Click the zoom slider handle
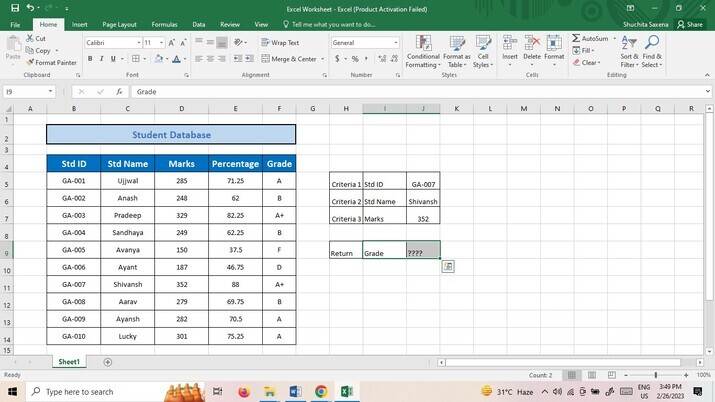 pos(656,375)
